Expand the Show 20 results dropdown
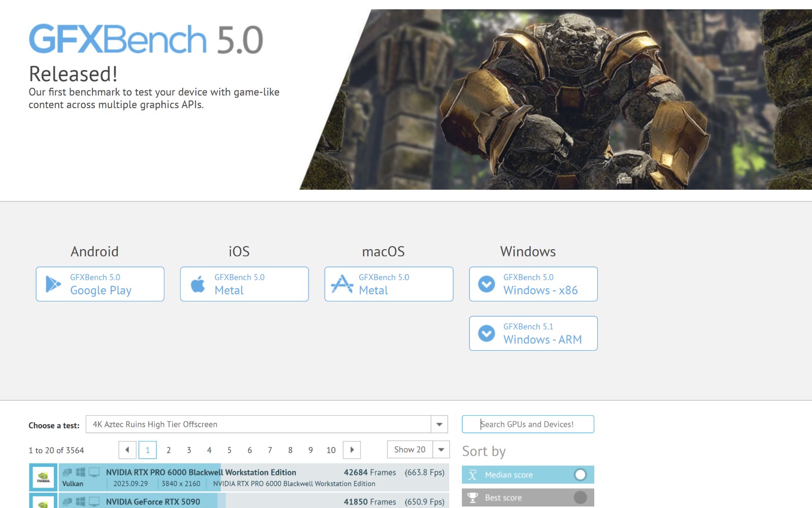 441,450
